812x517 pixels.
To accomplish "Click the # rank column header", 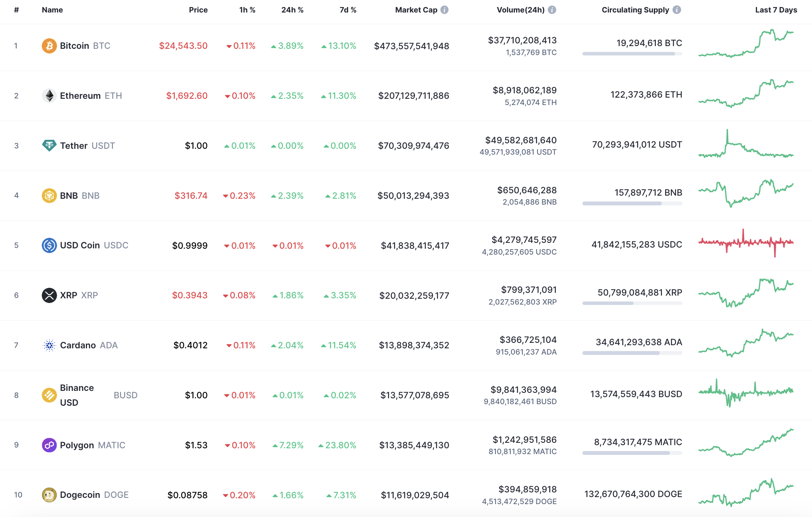I will tap(16, 10).
